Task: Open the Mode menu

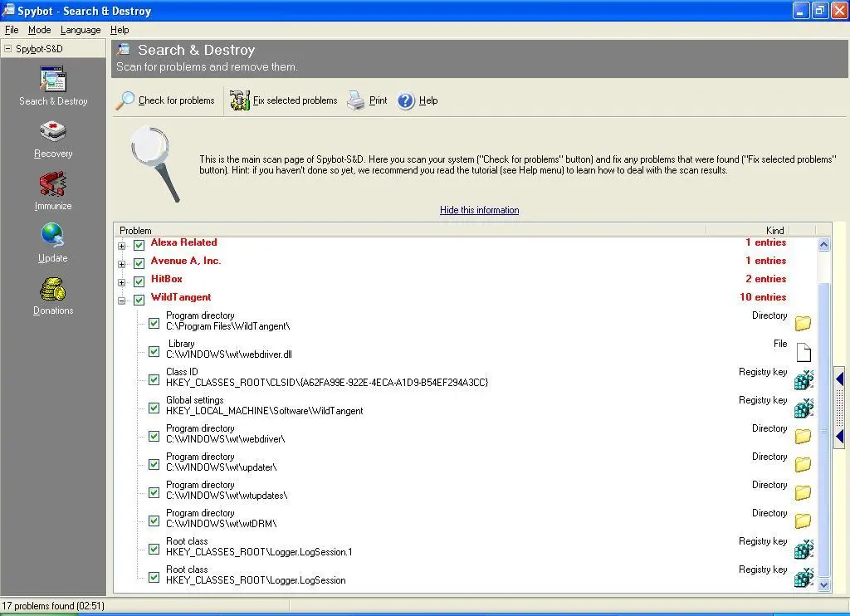Action: pos(40,30)
